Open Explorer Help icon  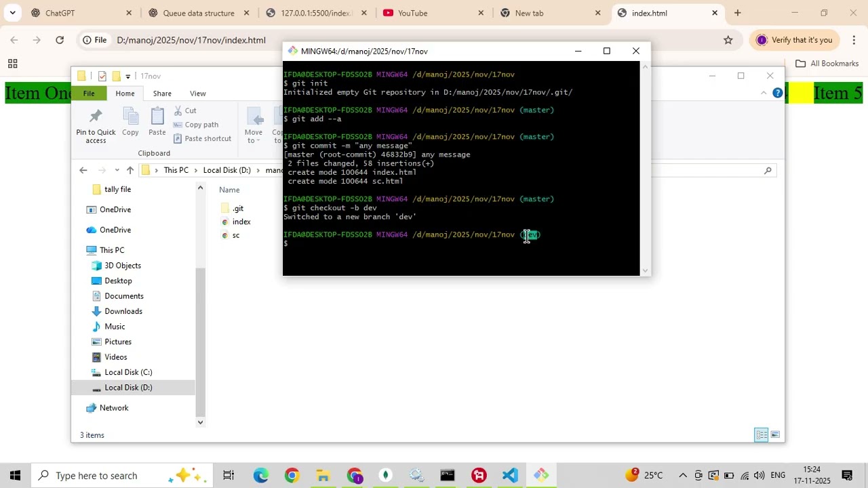(x=777, y=93)
